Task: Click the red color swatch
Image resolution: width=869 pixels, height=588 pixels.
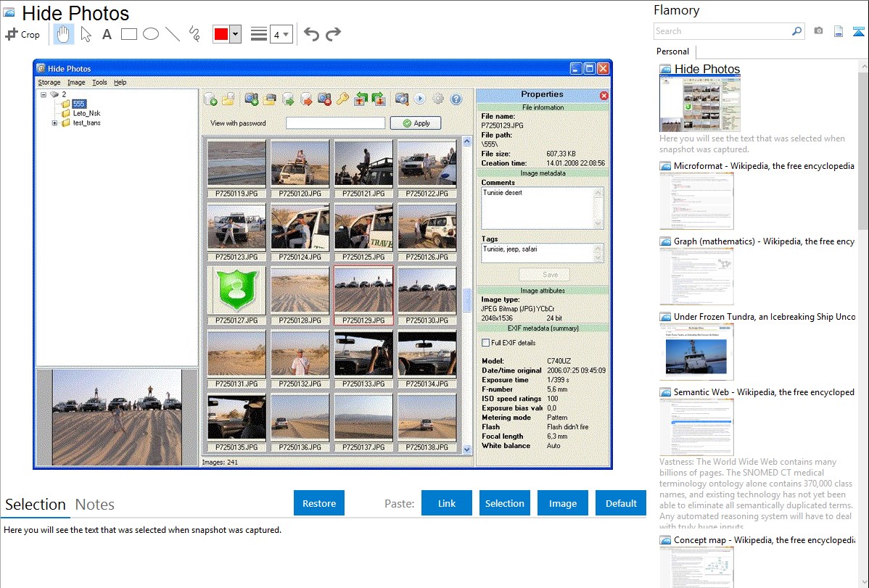Action: click(221, 34)
